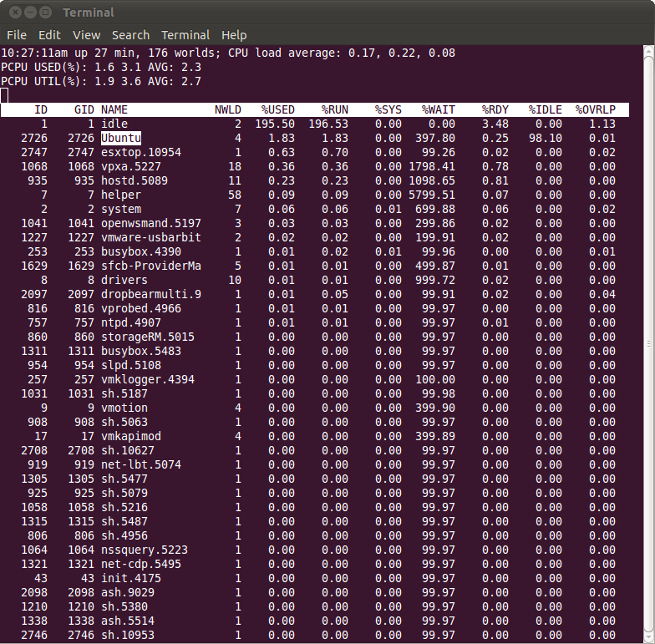
Task: Open the View menu
Action: pos(87,35)
